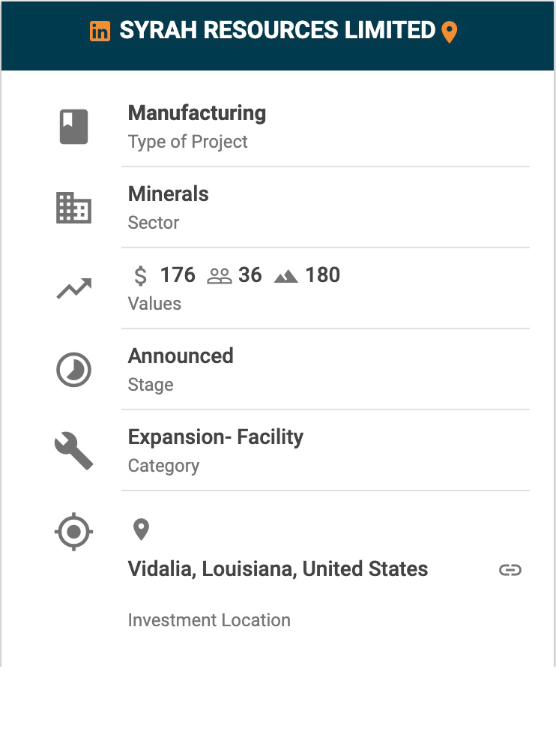Click the wrench Category icon
This screenshot has width=556, height=756.
tap(73, 451)
